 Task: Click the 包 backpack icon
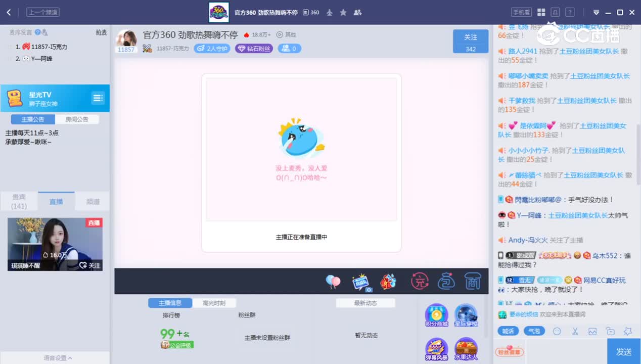click(x=446, y=281)
